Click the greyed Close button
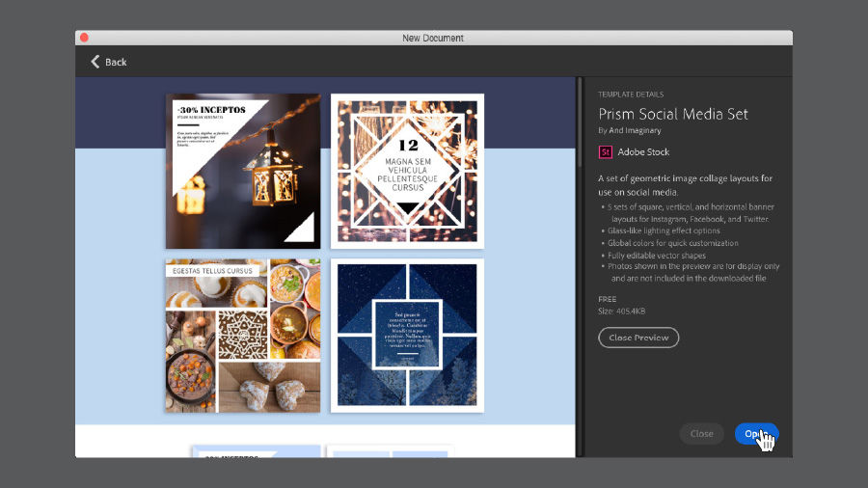868x488 pixels. (701, 434)
